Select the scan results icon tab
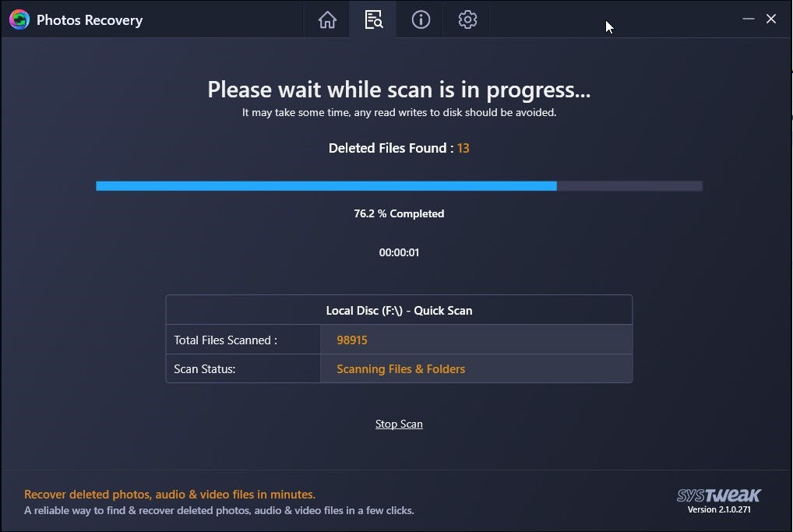Screen dimensions: 793x532 373,19
